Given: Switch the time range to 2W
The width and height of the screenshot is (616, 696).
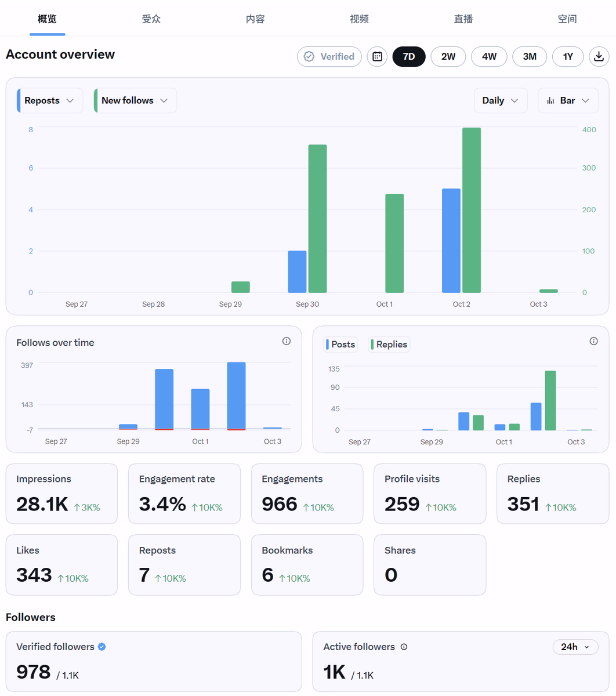Looking at the screenshot, I should click(448, 56).
